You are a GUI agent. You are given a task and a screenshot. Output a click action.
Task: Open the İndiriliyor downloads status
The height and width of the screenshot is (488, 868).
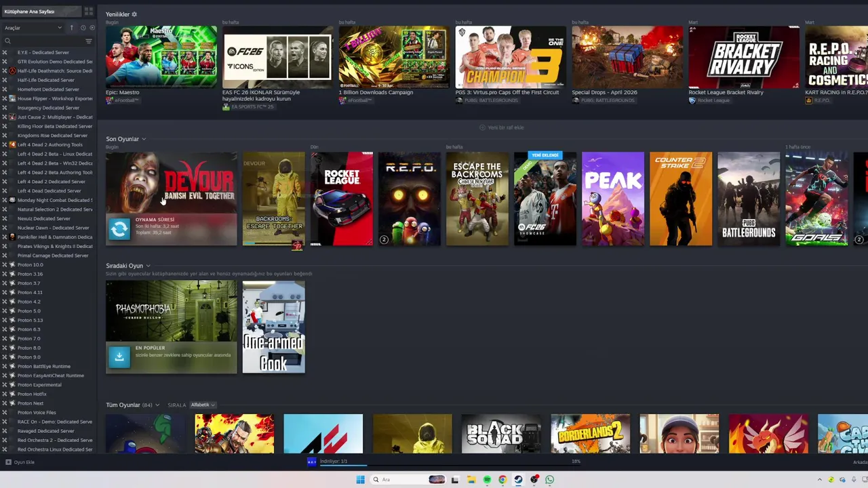coord(334,461)
